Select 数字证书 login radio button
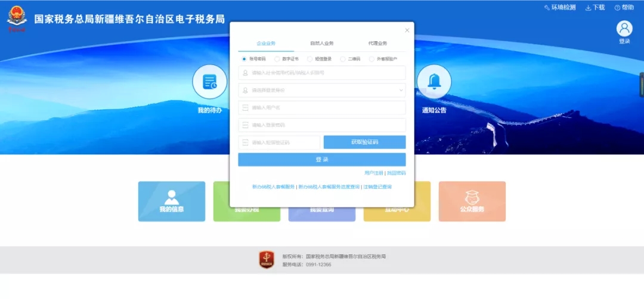This screenshot has width=644, height=299. [x=277, y=59]
